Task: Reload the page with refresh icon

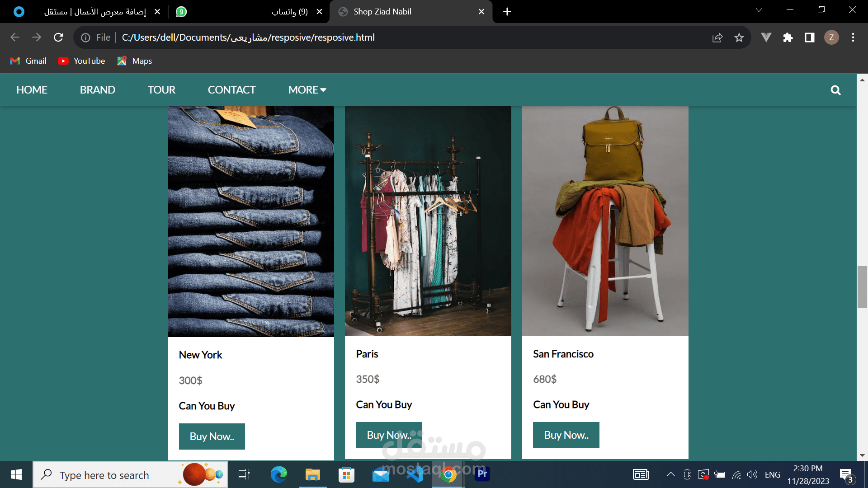Action: coord(58,38)
